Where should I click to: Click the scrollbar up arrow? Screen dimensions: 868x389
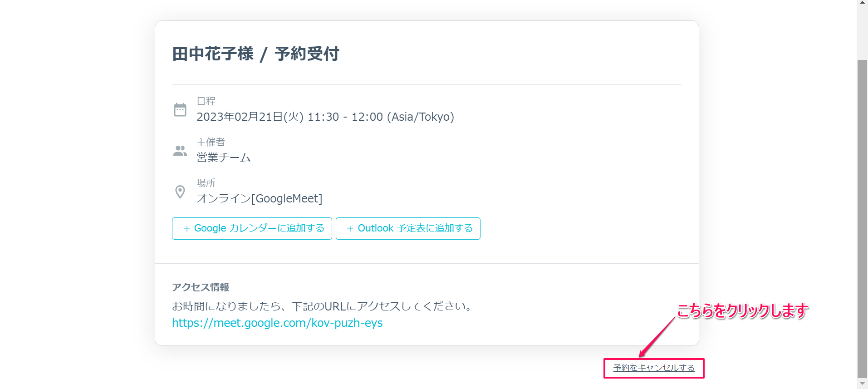click(x=863, y=3)
